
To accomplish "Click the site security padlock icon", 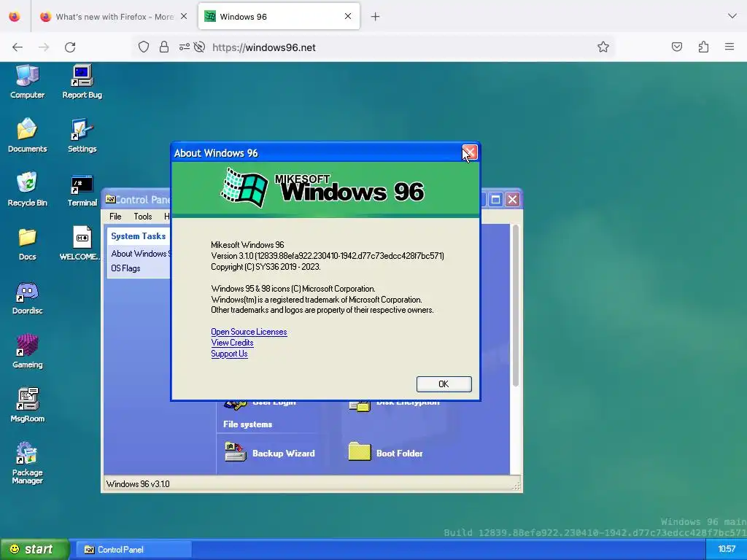I will pyautogui.click(x=164, y=47).
